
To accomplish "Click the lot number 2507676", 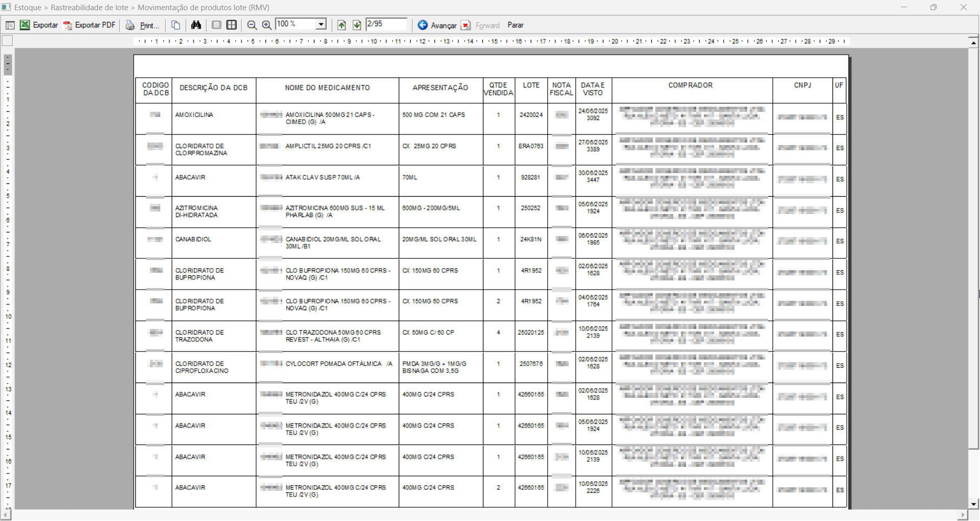I will point(531,364).
